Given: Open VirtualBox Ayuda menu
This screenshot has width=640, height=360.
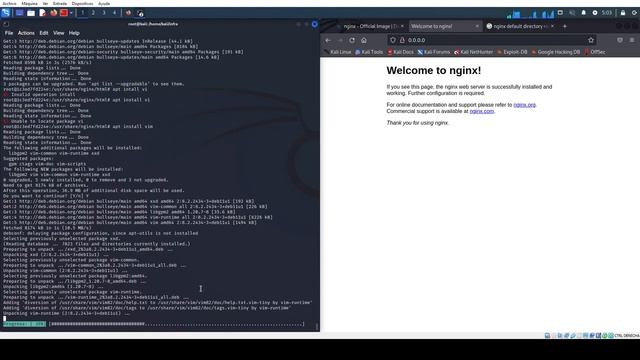Looking at the screenshot, I should [x=104, y=3].
